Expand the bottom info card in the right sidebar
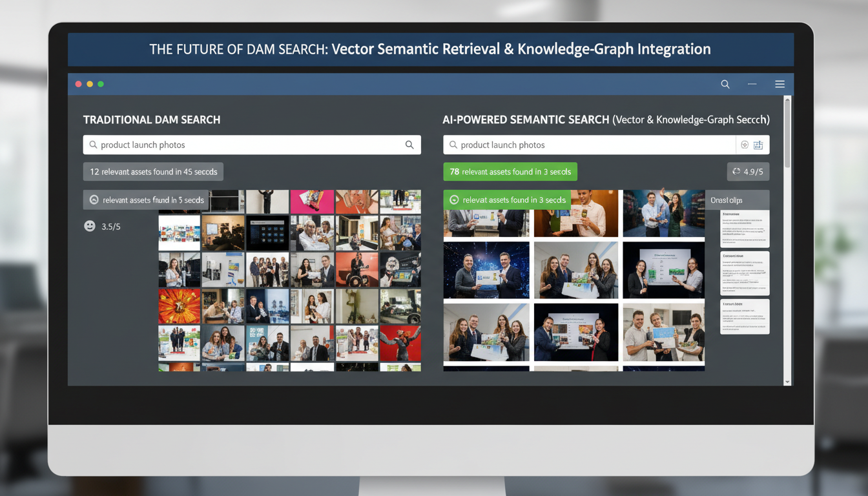Viewport: 868px width, 496px height. 744,316
